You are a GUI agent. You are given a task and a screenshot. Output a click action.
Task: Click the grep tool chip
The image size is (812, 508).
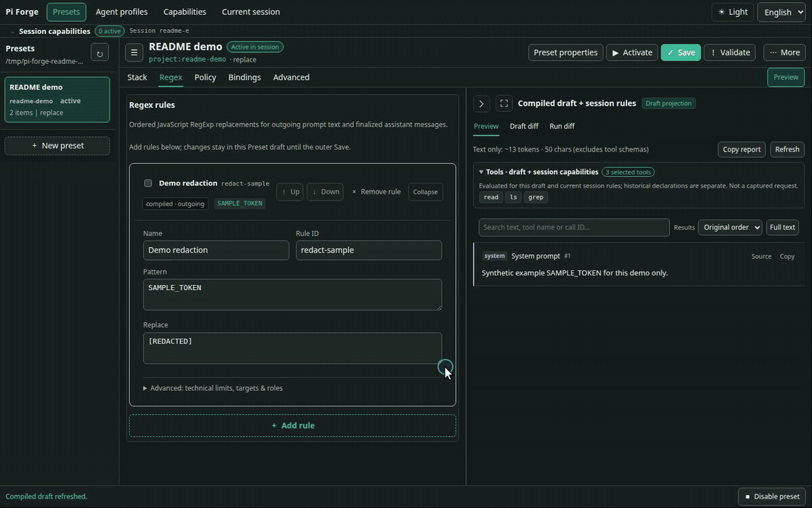click(535, 197)
